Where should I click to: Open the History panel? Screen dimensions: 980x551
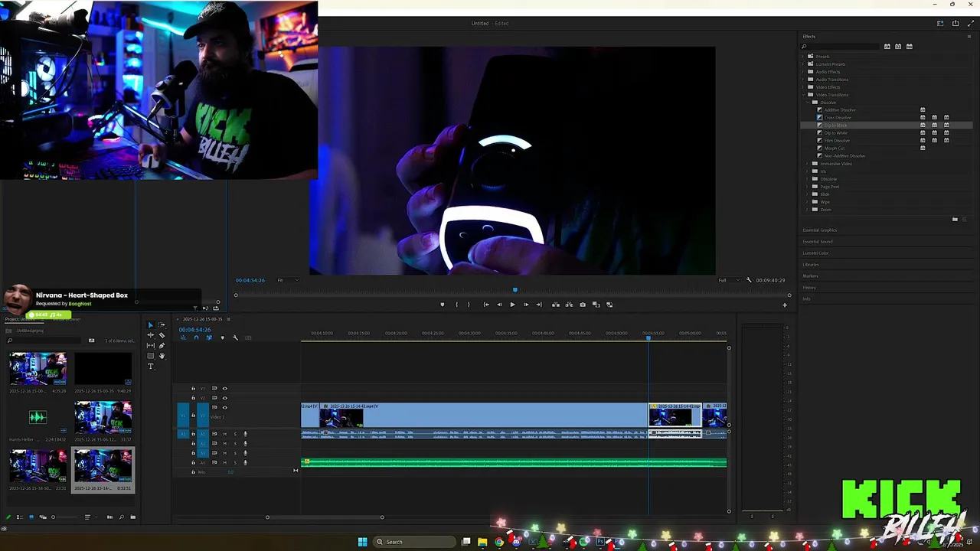tap(809, 288)
